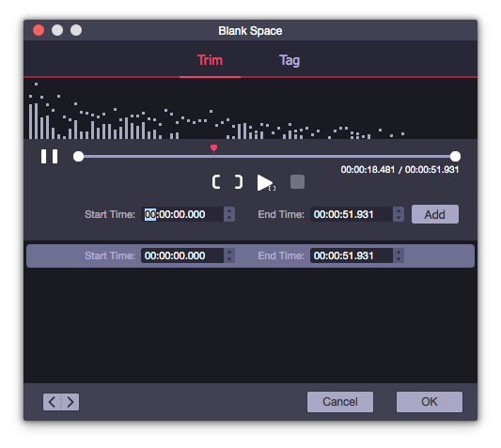
Task: Stop playback using the square stop icon
Action: (x=297, y=181)
